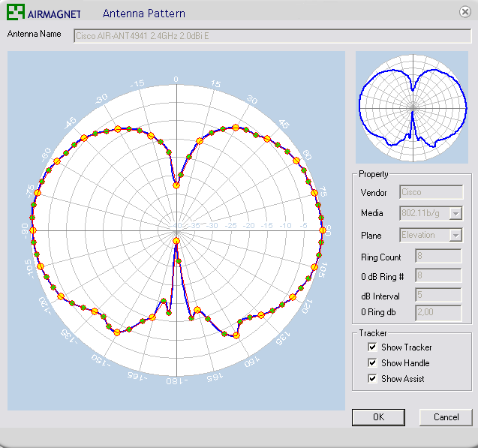The height and width of the screenshot is (448, 478).
Task: Click the Vendor field showing Cisco
Action: tap(431, 192)
